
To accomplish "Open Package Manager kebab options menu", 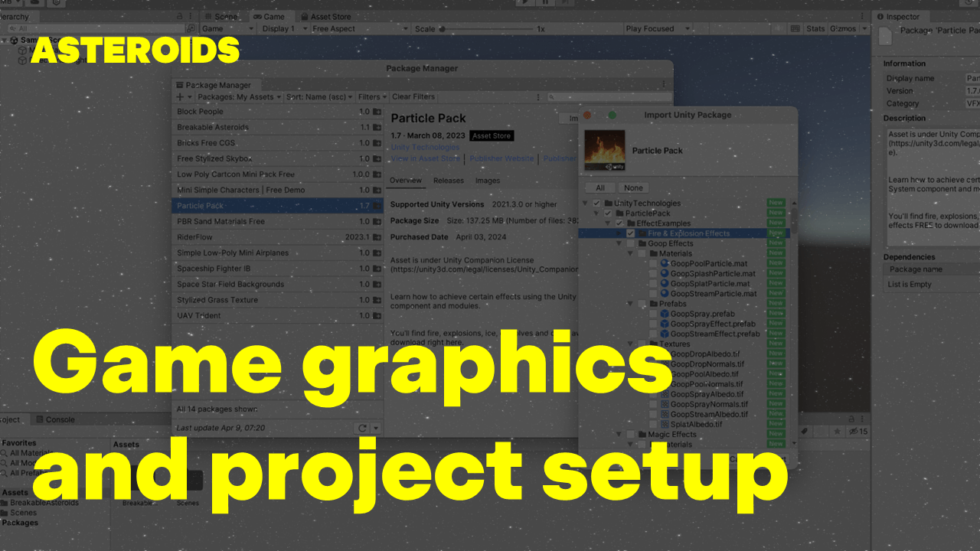I will pyautogui.click(x=663, y=85).
